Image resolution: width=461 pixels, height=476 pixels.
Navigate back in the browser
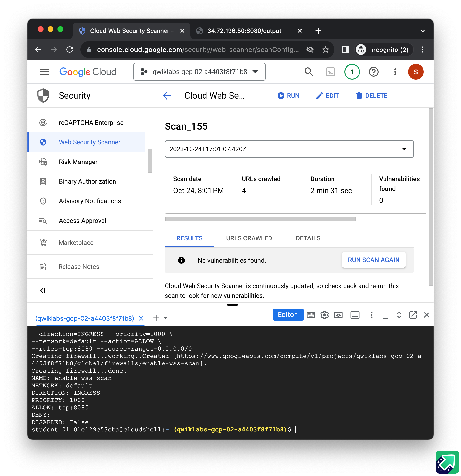point(38,50)
